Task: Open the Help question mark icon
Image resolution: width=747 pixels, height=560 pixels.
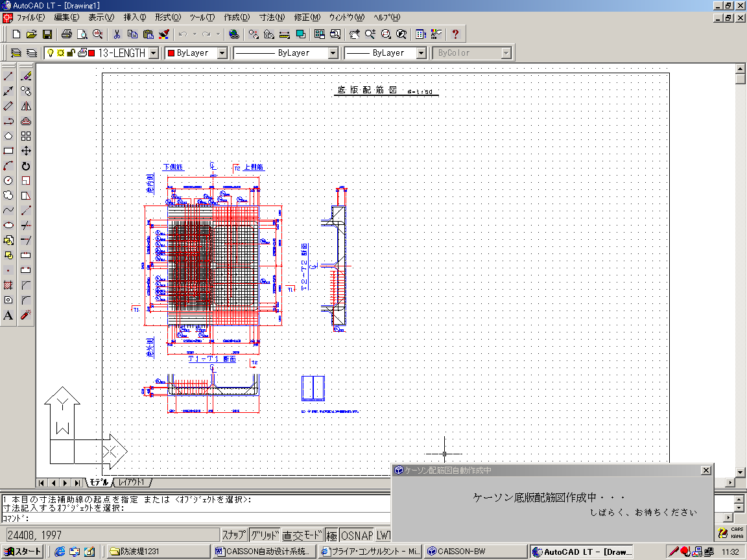Action: [455, 34]
